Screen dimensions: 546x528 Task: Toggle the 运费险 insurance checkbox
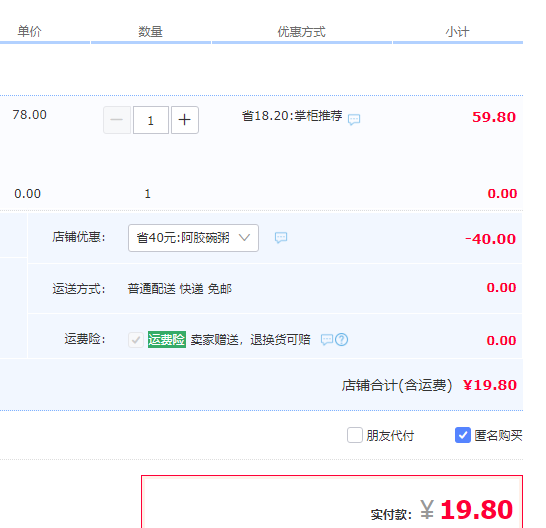click(x=136, y=340)
